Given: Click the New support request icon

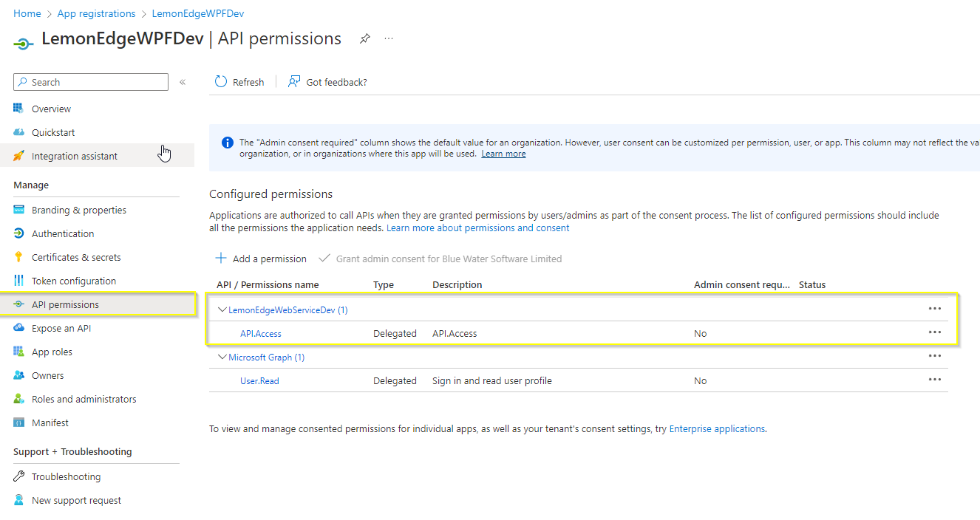Looking at the screenshot, I should (19, 500).
